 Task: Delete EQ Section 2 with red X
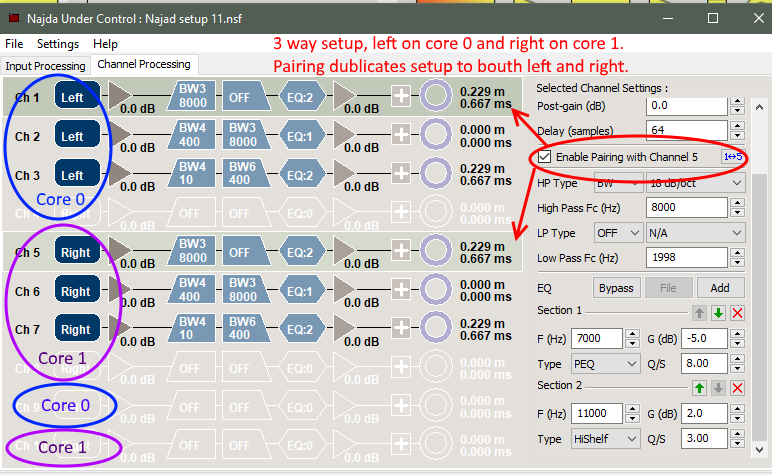click(737, 388)
